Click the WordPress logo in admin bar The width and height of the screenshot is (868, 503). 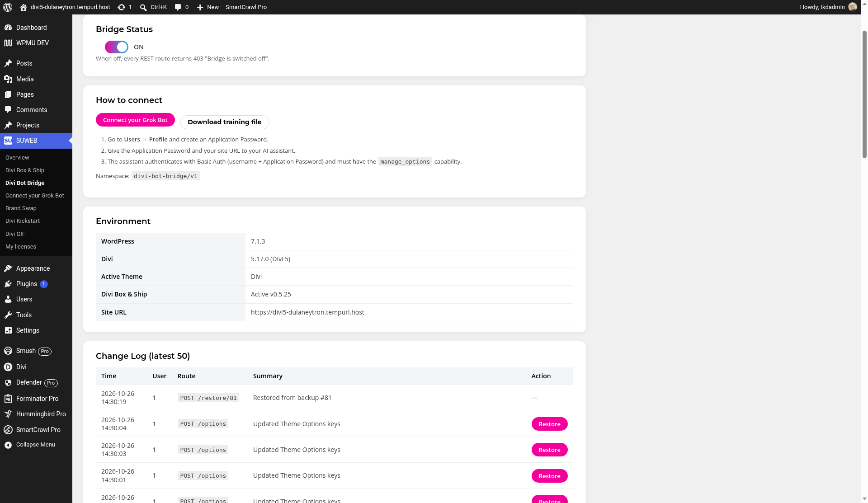tap(8, 7)
